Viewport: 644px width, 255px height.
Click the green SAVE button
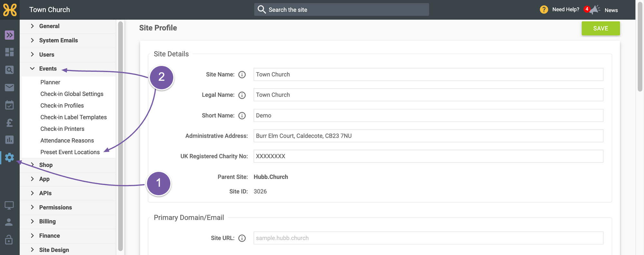click(601, 28)
